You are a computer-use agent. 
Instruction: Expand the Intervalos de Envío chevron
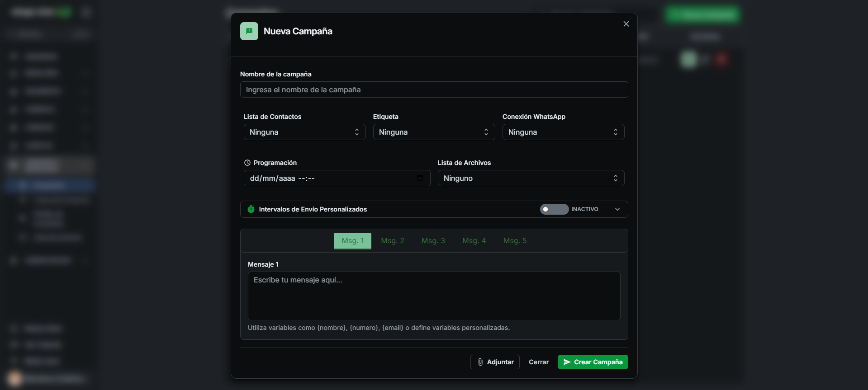tap(617, 209)
